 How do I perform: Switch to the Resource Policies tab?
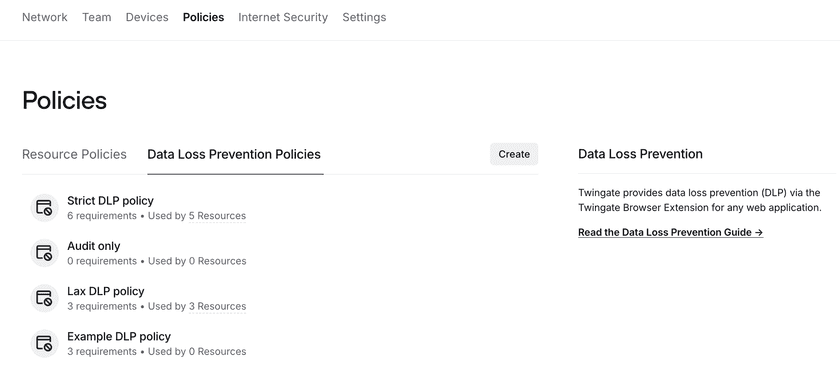(x=74, y=154)
